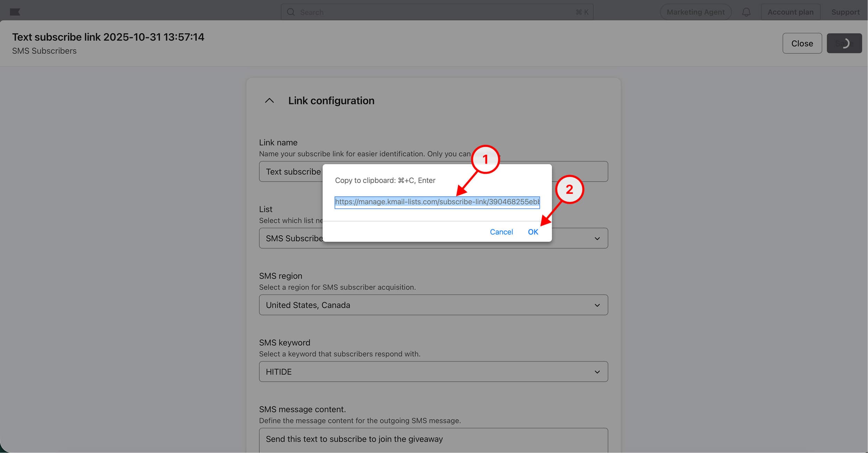Open the List dropdown arrow
This screenshot has height=453, width=868.
point(597,238)
